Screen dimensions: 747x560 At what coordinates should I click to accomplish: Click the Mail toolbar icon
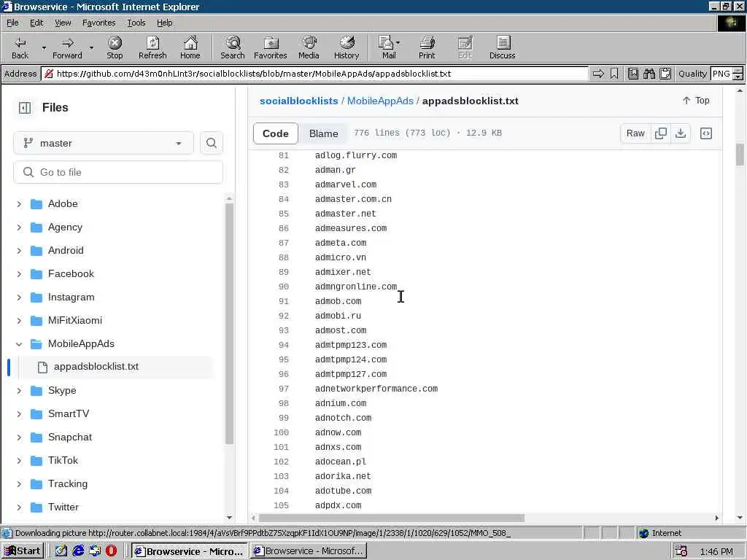(x=389, y=47)
